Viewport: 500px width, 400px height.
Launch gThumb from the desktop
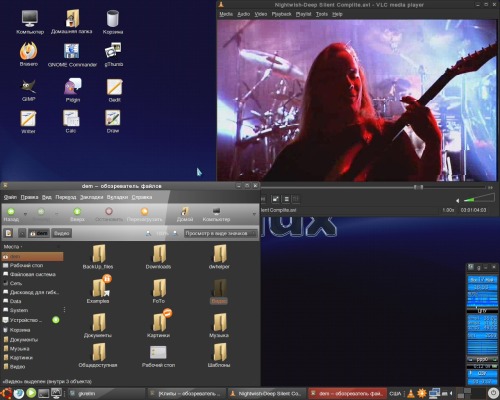(x=114, y=54)
